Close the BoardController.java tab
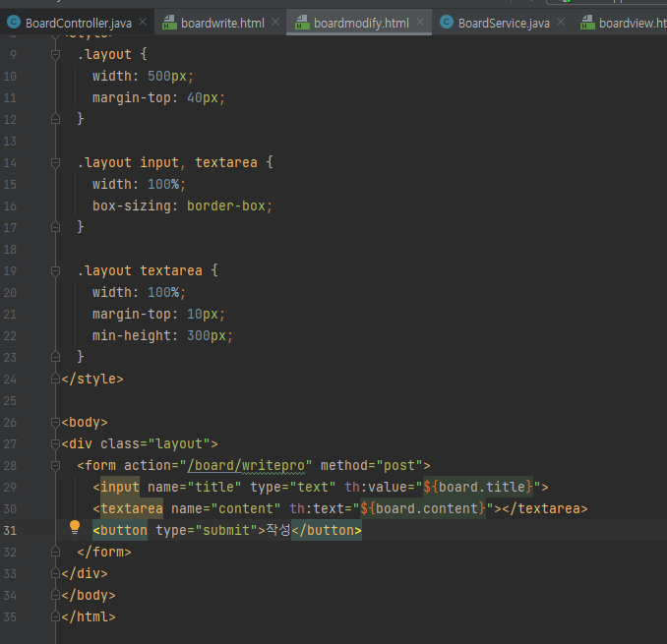The height and width of the screenshot is (644, 667). click(143, 22)
